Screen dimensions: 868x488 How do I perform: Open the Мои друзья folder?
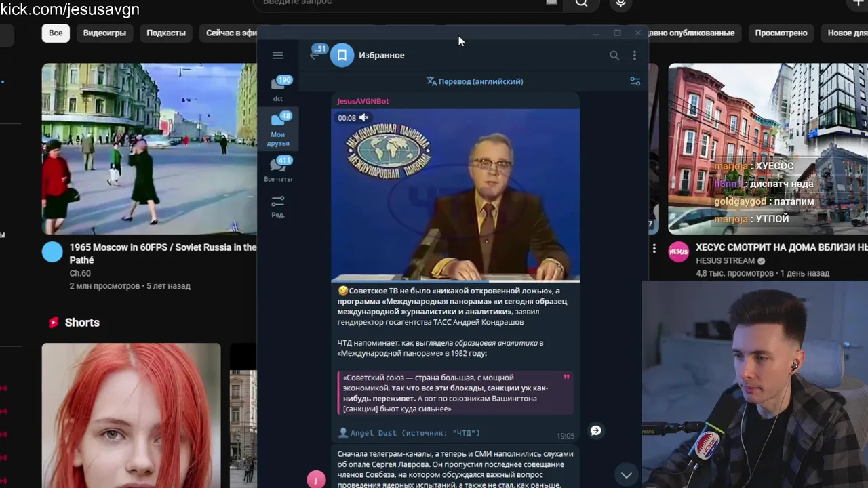click(x=278, y=129)
